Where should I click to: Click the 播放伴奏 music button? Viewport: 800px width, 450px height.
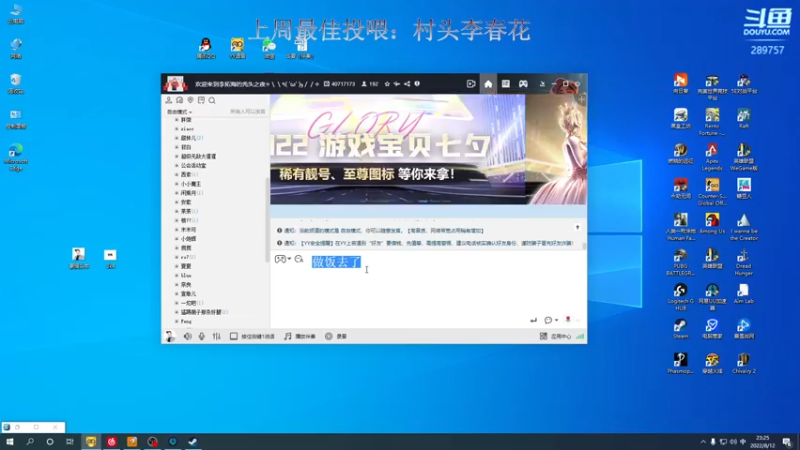pos(300,336)
